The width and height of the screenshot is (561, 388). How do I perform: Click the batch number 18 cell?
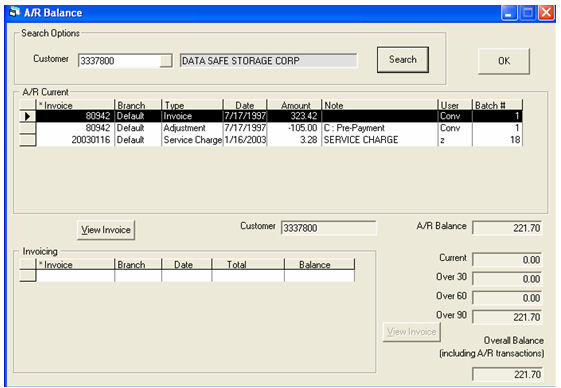[x=497, y=140]
